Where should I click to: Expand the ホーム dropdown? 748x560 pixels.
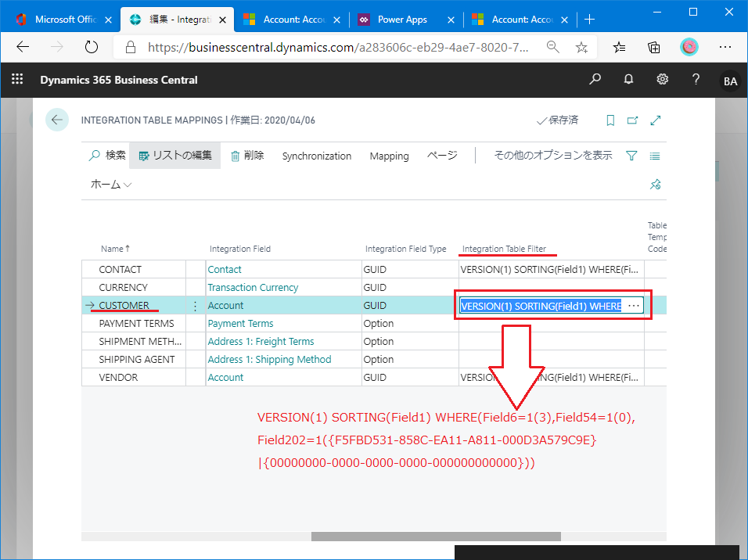coord(111,184)
